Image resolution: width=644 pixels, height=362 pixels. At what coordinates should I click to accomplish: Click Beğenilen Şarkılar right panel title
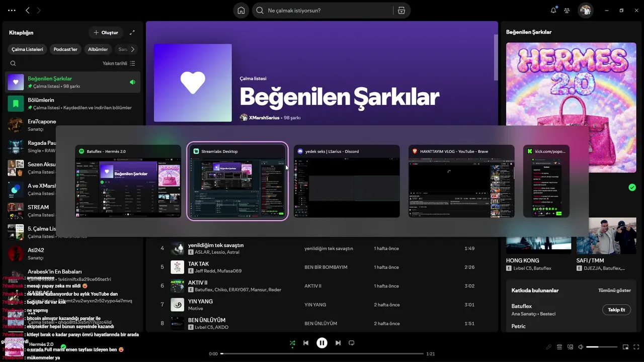point(529,32)
